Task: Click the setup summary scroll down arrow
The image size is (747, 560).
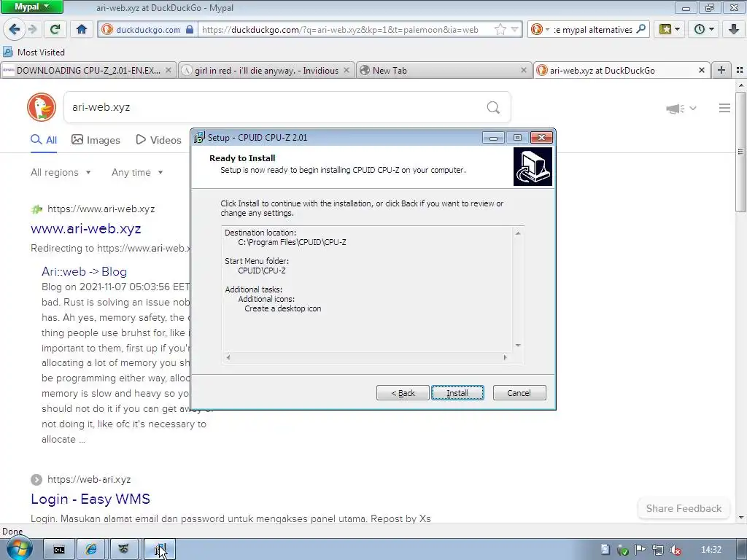Action: click(518, 345)
